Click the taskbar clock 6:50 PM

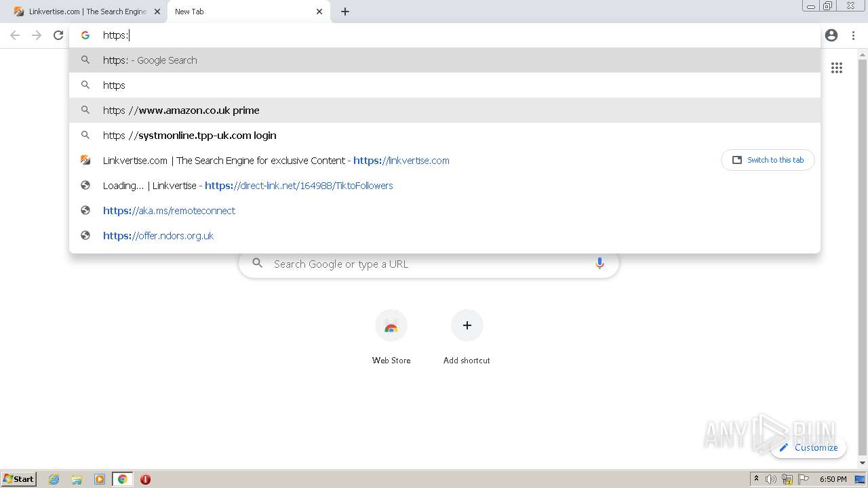click(x=833, y=479)
